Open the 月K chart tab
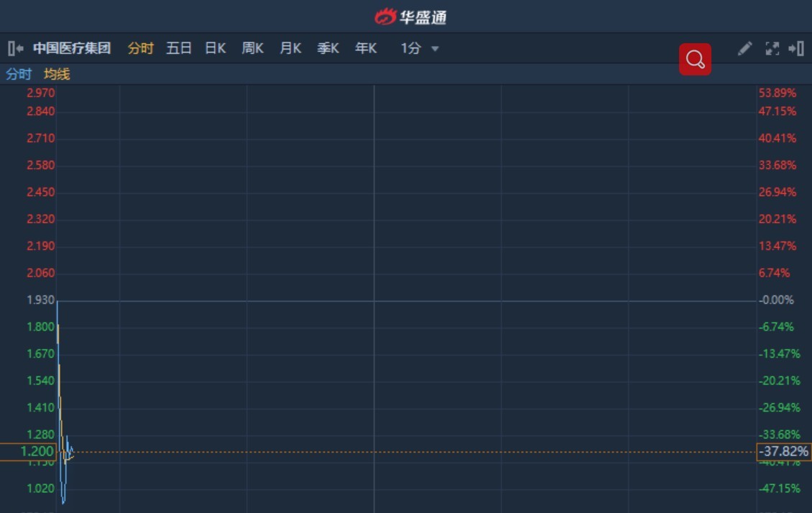 click(290, 49)
